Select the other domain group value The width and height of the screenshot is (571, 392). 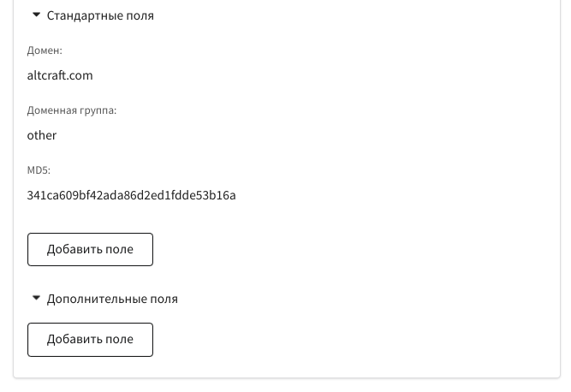[x=41, y=135]
